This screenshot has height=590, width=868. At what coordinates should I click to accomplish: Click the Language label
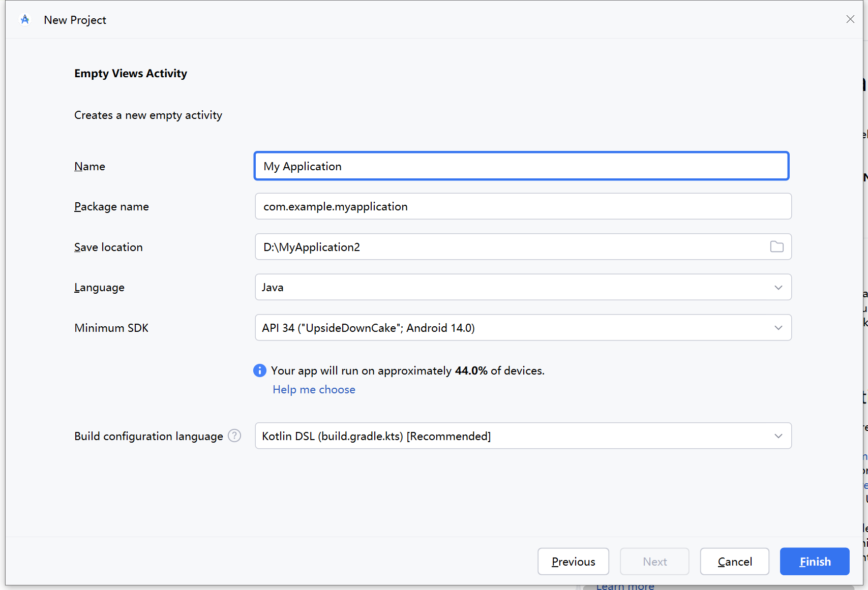click(99, 288)
